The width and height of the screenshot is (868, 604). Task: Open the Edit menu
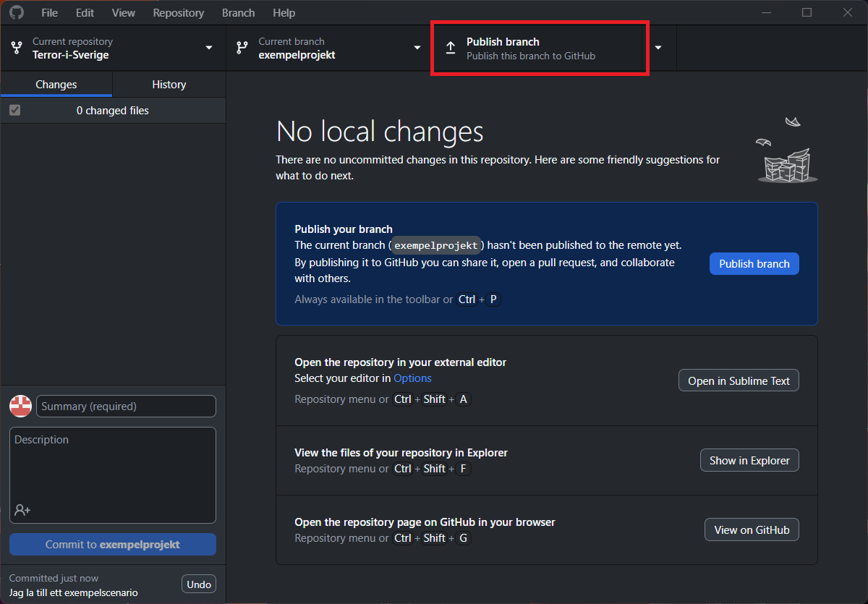point(85,12)
